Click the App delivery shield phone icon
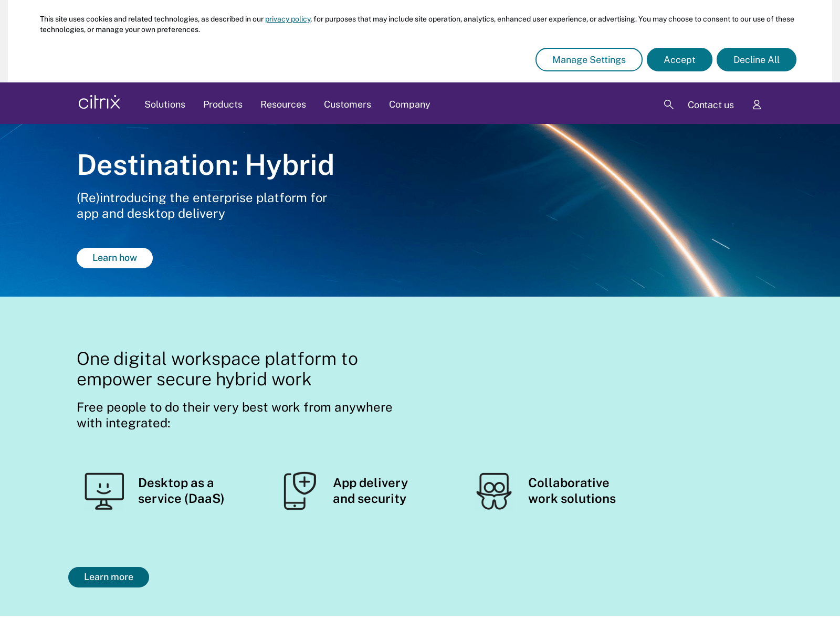The height and width of the screenshot is (630, 840). [300, 491]
